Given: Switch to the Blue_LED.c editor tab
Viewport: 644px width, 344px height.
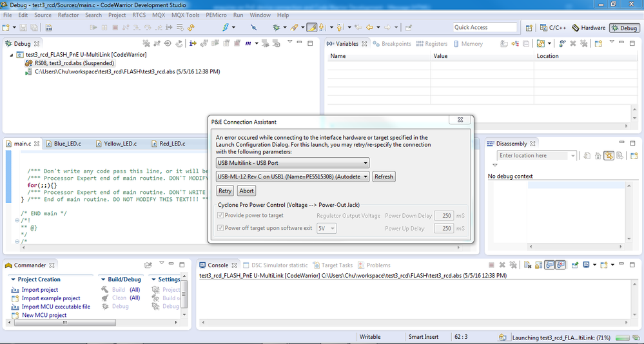Looking at the screenshot, I should point(64,144).
